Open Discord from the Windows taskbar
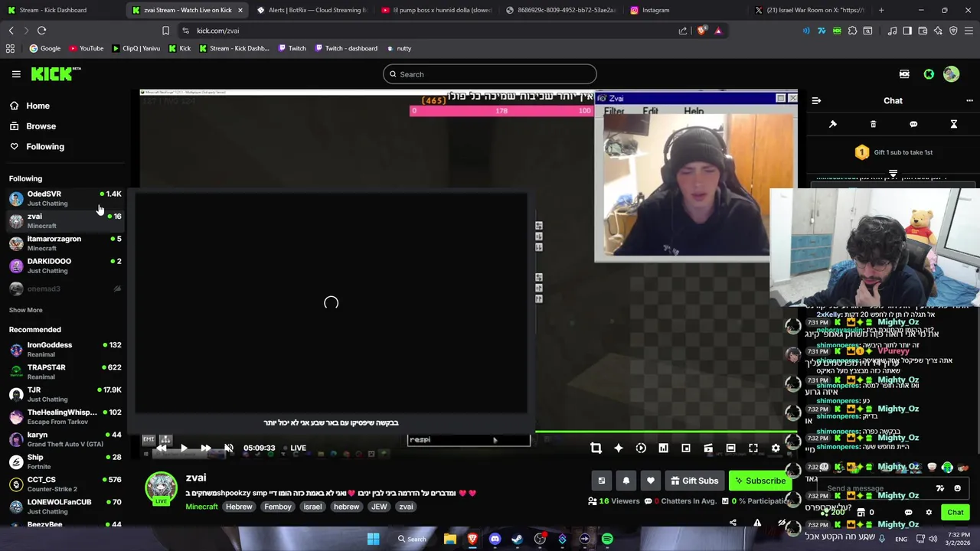 495,539
